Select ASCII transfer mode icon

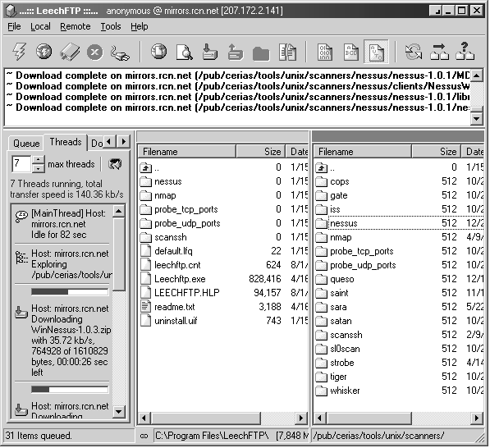[x=350, y=53]
